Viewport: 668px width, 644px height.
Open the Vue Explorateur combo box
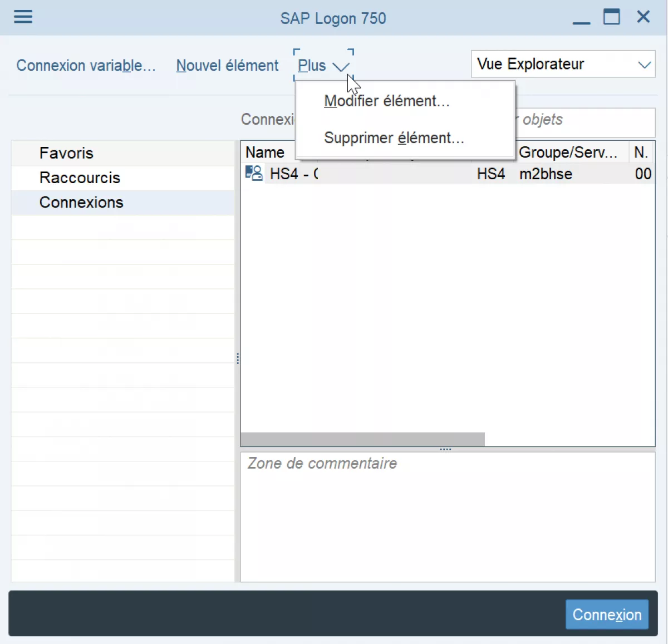(563, 64)
